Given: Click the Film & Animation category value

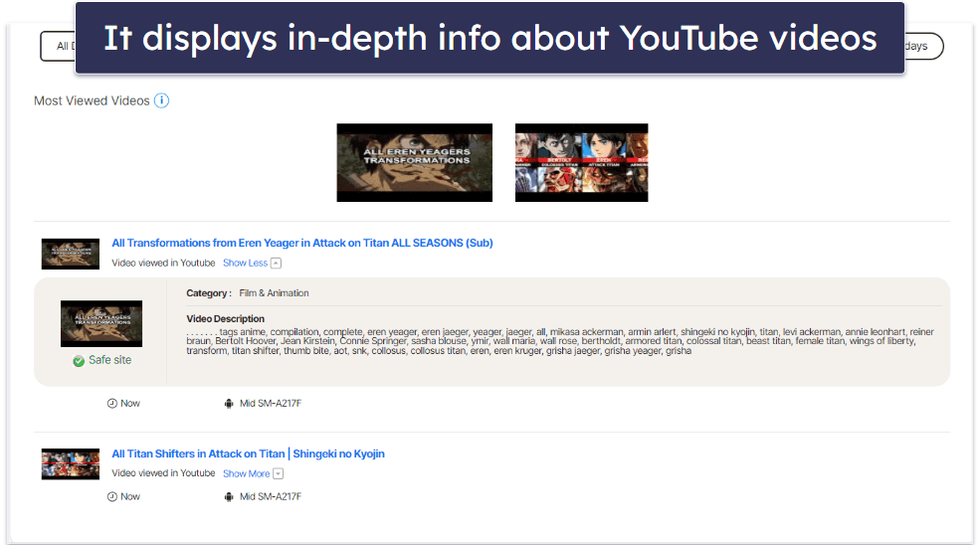Looking at the screenshot, I should click(274, 293).
